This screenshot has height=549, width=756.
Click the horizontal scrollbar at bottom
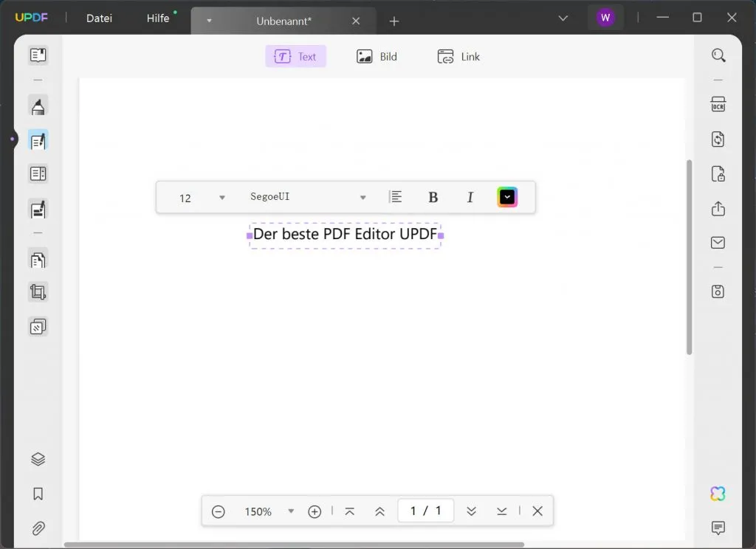(294, 545)
